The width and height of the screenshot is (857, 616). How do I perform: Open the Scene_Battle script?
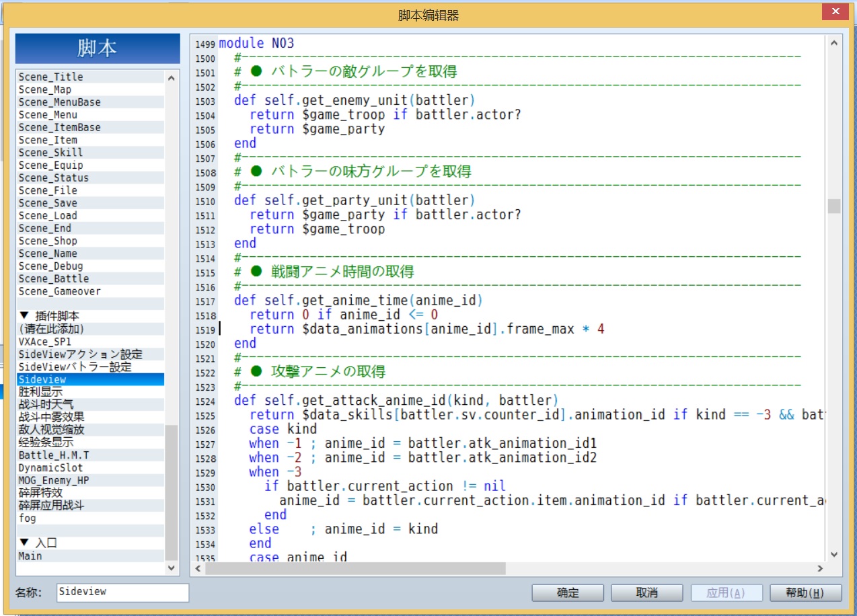click(x=90, y=278)
